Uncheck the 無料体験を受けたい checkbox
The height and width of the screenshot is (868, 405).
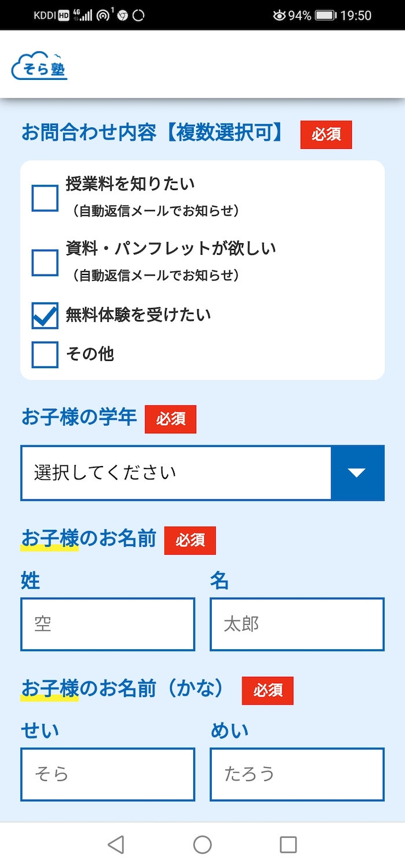coord(45,316)
